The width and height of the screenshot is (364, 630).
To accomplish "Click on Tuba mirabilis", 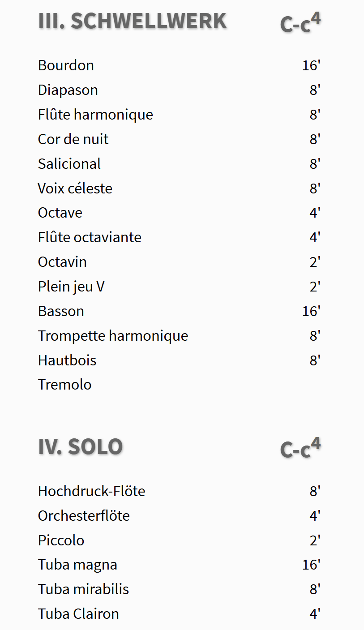I will (83, 589).
